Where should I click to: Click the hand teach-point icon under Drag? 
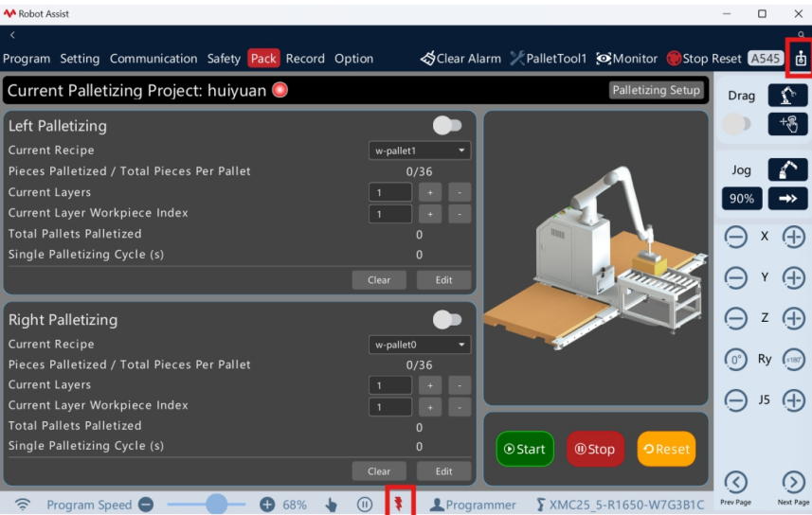click(787, 124)
